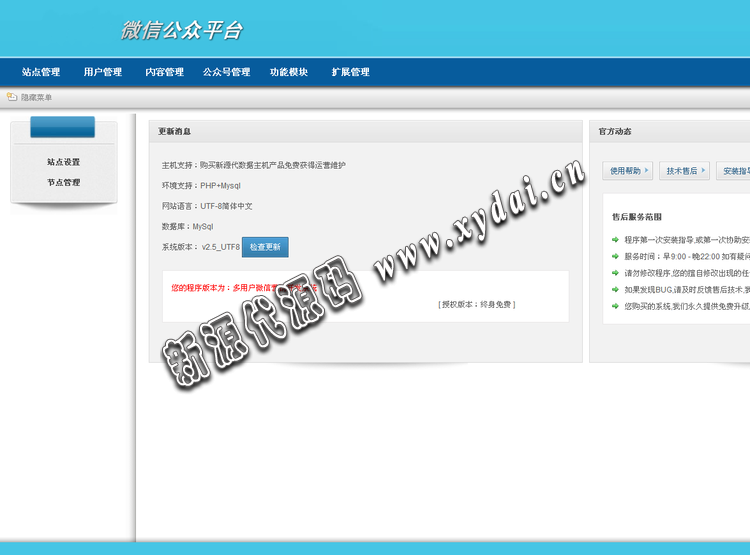Click the 官方动态 panel header

point(670,131)
